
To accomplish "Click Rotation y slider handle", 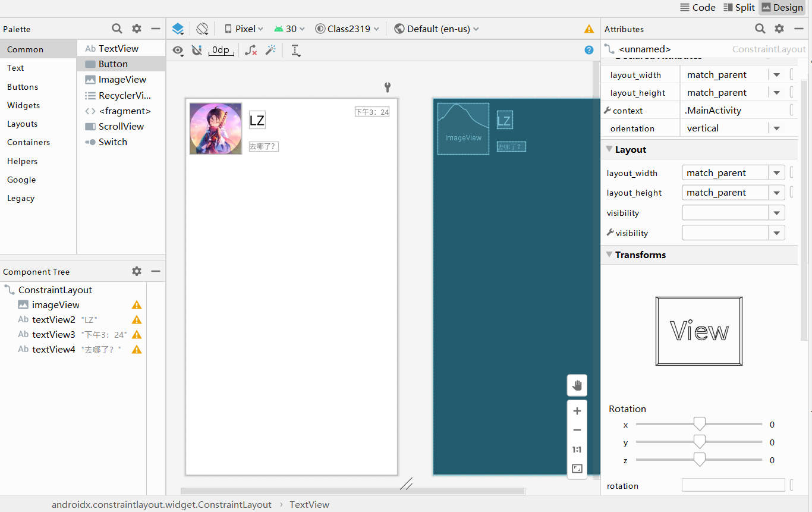I will [x=700, y=442].
